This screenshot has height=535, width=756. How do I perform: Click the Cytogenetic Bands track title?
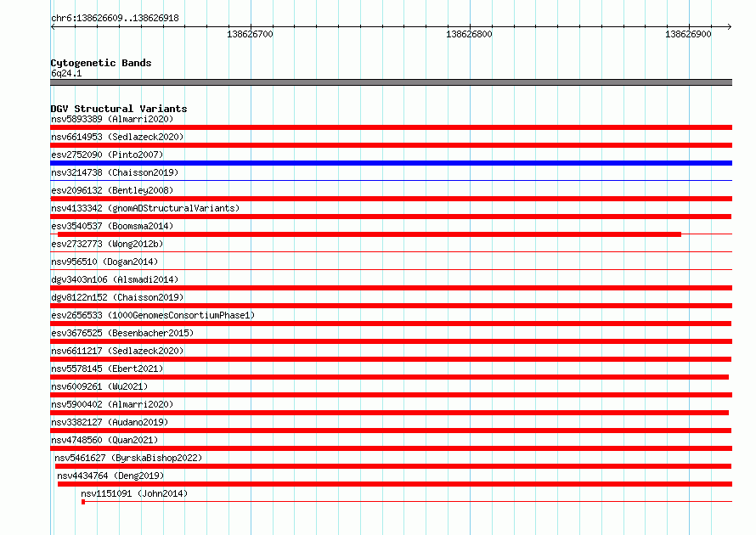pos(101,63)
